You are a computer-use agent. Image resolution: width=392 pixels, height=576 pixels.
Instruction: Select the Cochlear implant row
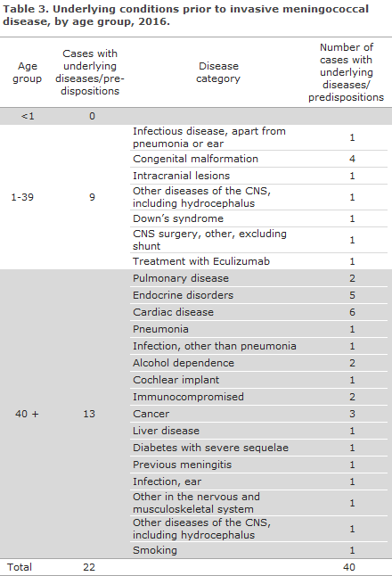pos(258,380)
